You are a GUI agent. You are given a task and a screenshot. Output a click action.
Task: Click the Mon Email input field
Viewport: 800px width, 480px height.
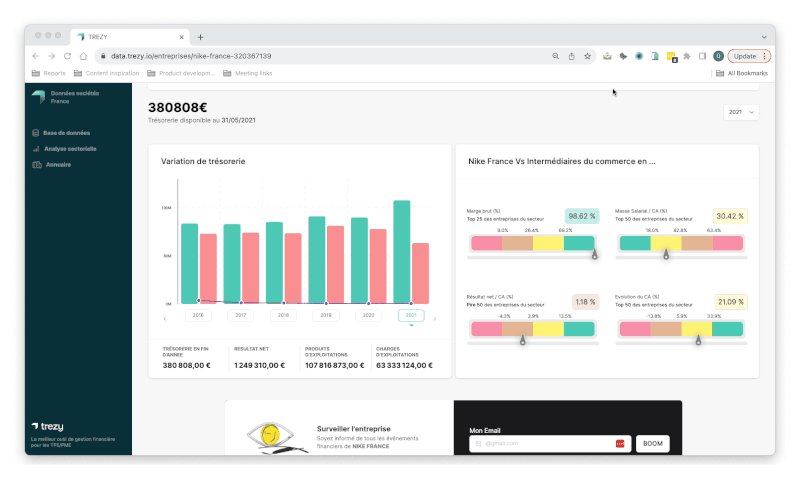tap(550, 444)
